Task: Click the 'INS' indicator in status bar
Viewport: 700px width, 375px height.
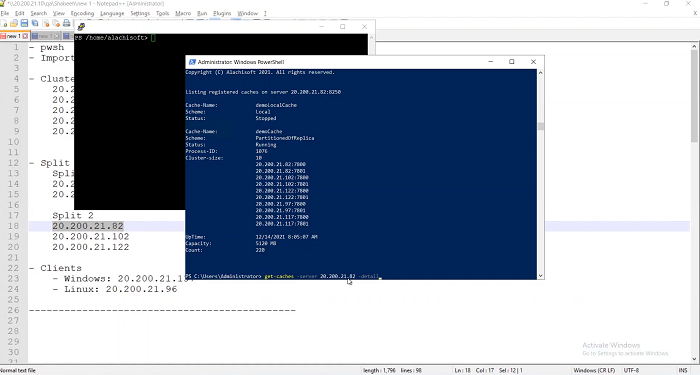Action: tap(683, 371)
